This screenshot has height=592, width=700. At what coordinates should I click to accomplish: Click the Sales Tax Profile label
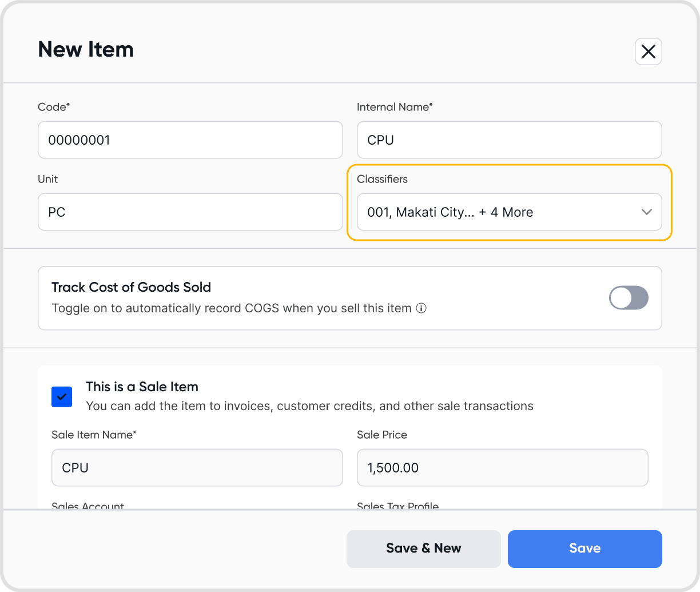coord(397,506)
